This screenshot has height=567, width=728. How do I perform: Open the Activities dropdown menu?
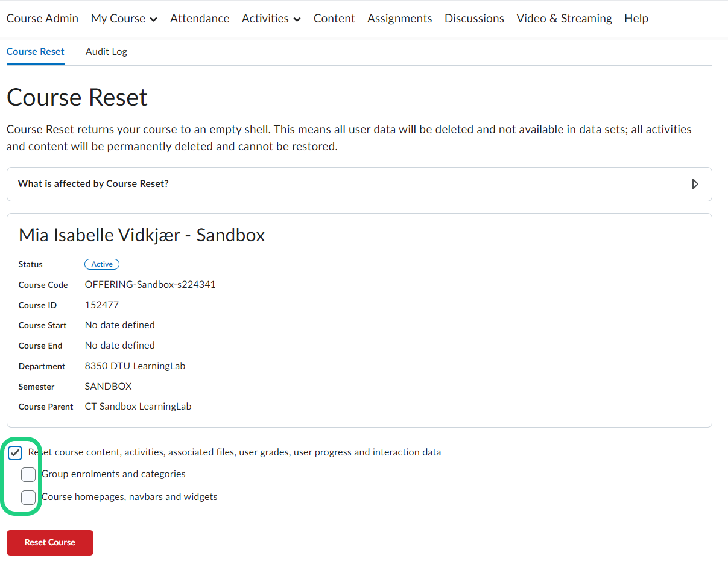point(271,19)
